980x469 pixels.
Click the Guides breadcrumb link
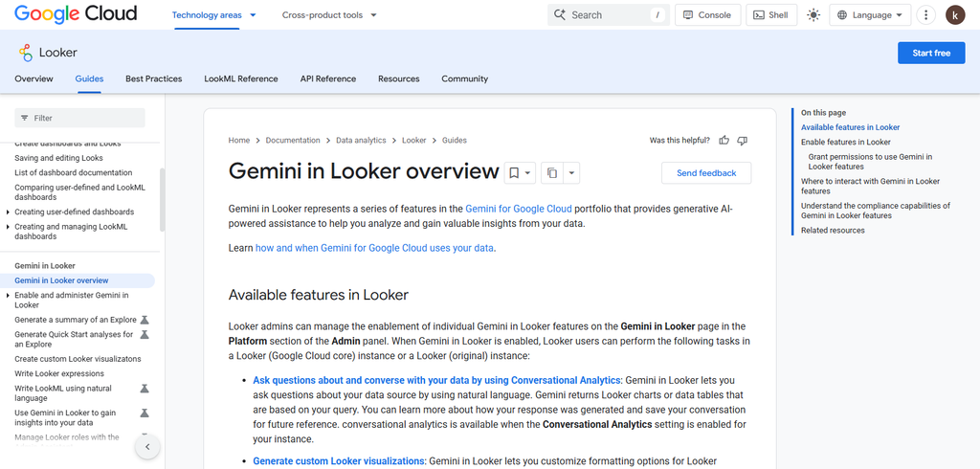455,140
